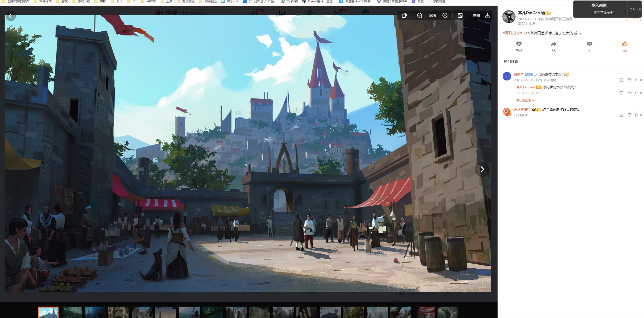Image resolution: width=644 pixels, height=318 pixels.
Task: Open the 游戏下载 bookmark folder
Action: 81,1
